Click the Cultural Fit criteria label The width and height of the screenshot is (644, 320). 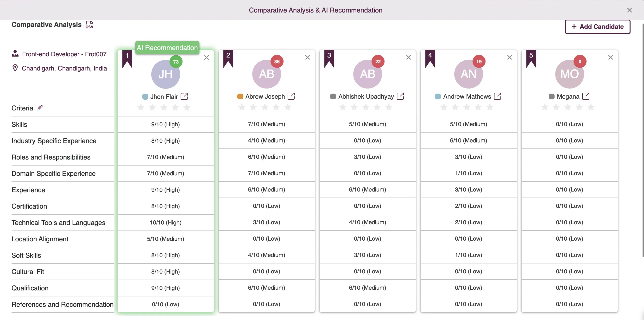28,271
